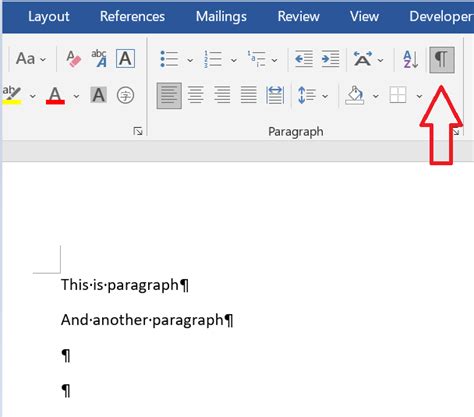Switch to the References tab
This screenshot has height=417, width=474.
132,16
